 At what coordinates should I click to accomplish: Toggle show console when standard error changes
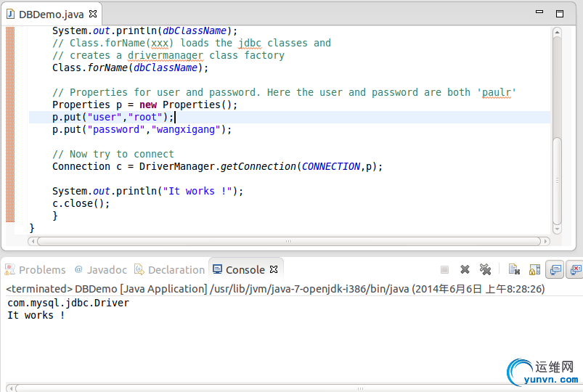[575, 269]
